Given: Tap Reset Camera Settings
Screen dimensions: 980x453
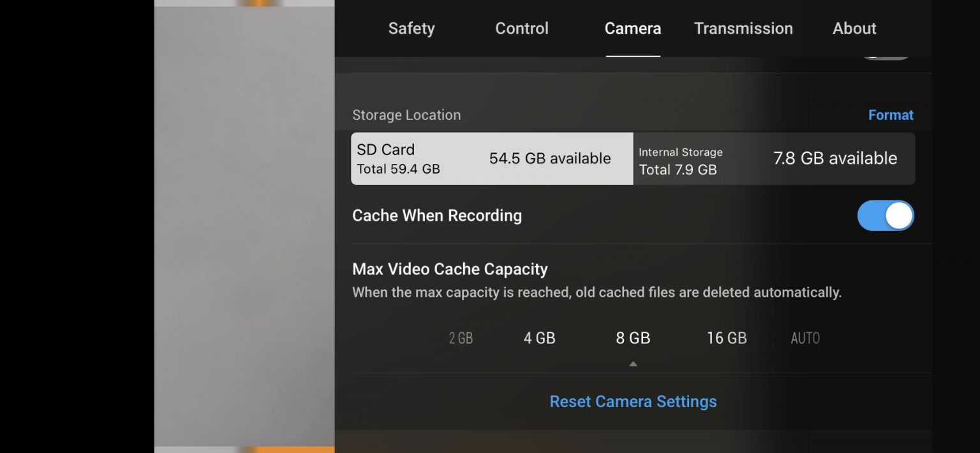Looking at the screenshot, I should [x=633, y=401].
